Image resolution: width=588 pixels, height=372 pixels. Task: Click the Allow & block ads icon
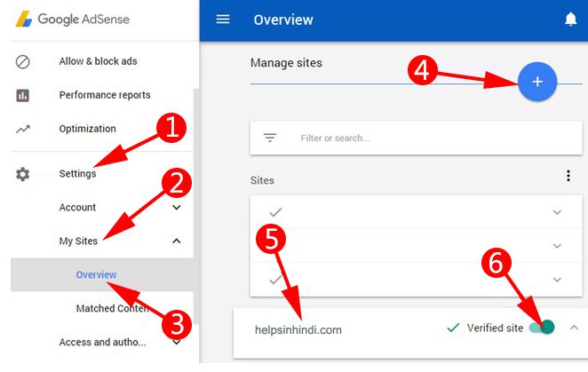22,62
